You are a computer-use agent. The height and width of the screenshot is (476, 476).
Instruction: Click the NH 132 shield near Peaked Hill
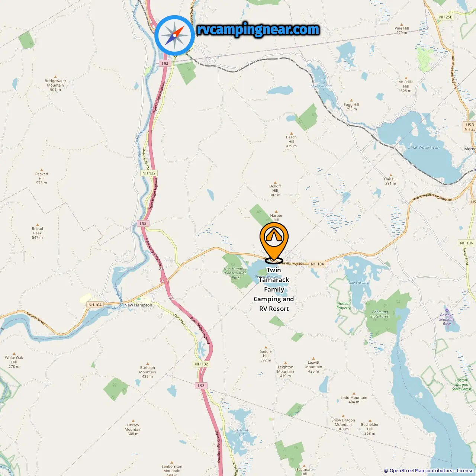click(x=149, y=173)
